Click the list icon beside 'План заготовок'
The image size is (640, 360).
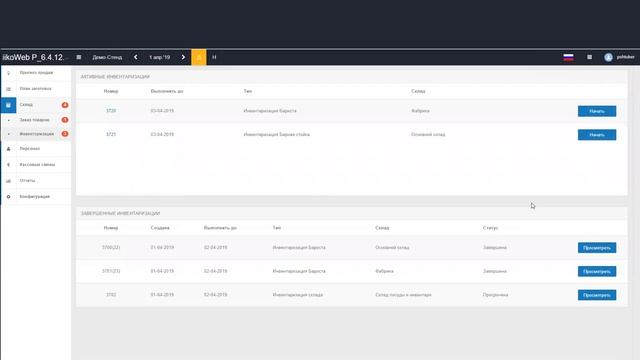8,89
